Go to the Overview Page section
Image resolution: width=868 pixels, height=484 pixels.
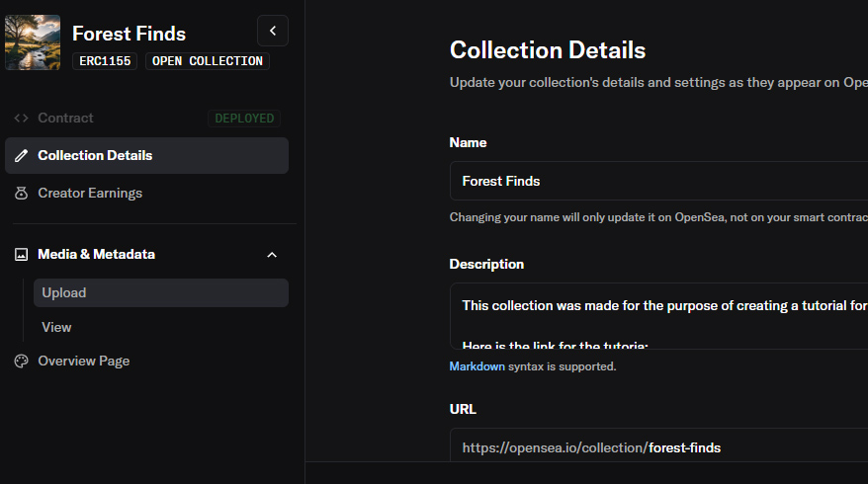point(83,362)
